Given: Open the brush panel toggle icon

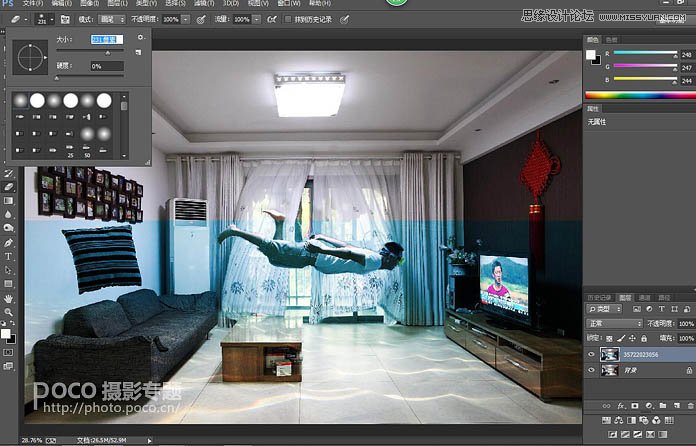Looking at the screenshot, I should [x=65, y=20].
